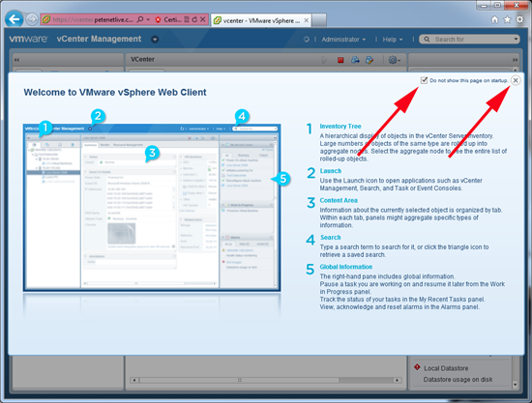Collapse the left pane with double-arrow icon
The image size is (532, 403).
coord(16,60)
